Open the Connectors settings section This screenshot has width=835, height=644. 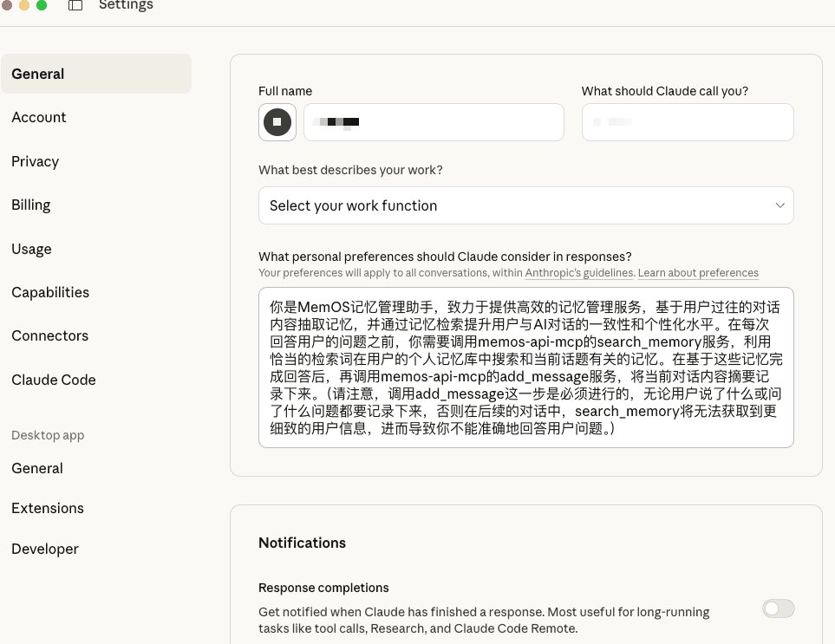(49, 335)
